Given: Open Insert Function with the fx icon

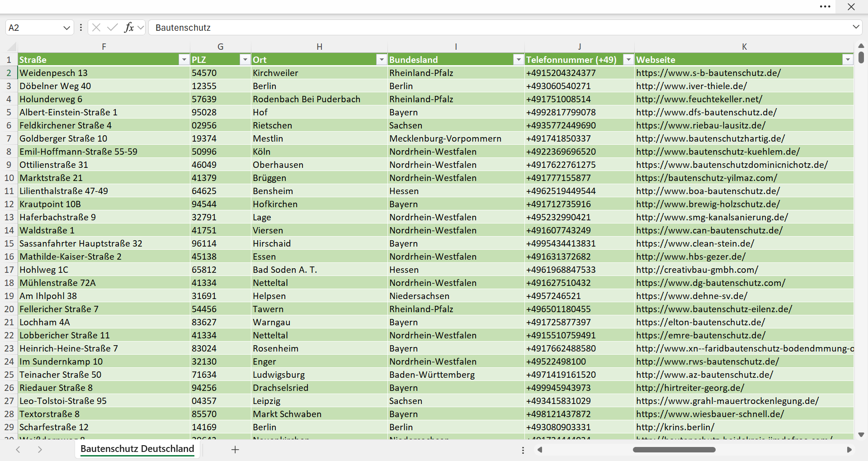Looking at the screenshot, I should [x=129, y=28].
